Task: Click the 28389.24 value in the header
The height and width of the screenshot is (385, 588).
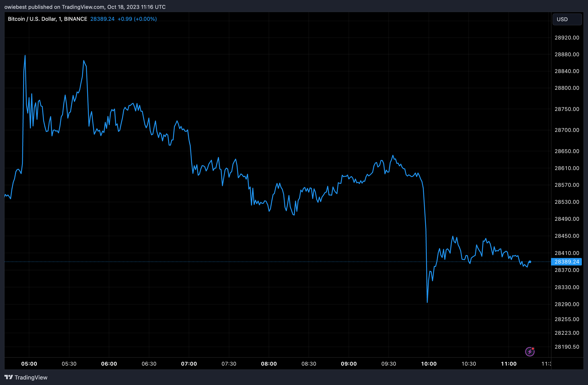Action: (x=102, y=19)
